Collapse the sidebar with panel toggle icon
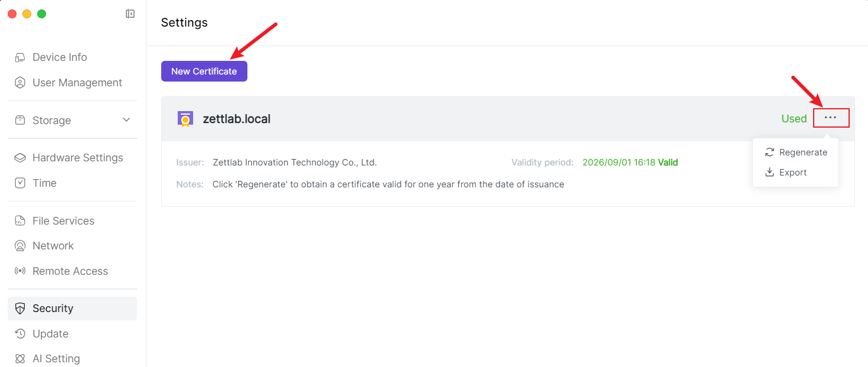Screen dimensions: 868x367 [x=130, y=14]
